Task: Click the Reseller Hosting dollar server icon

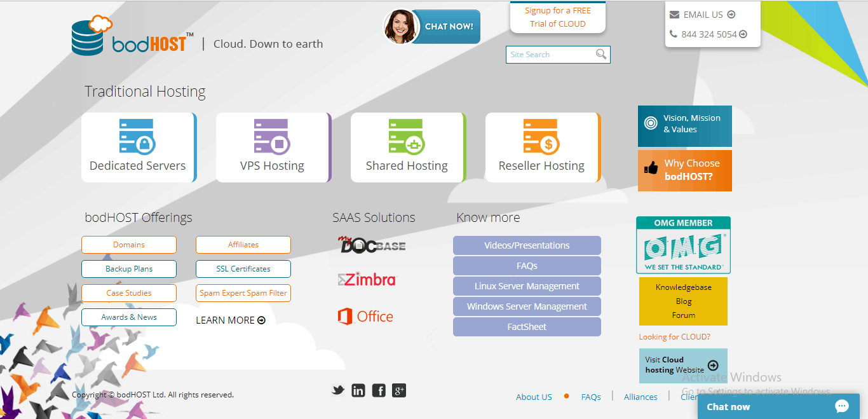Action: [x=541, y=136]
